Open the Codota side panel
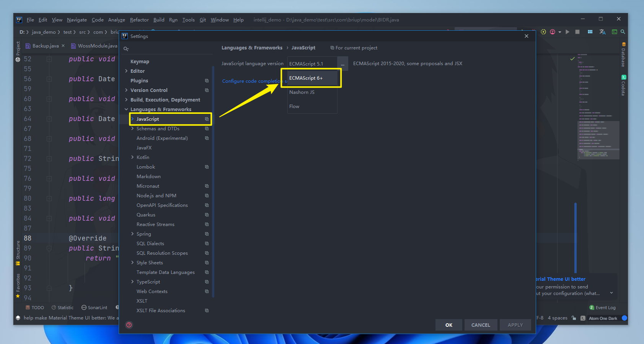 pyautogui.click(x=623, y=85)
